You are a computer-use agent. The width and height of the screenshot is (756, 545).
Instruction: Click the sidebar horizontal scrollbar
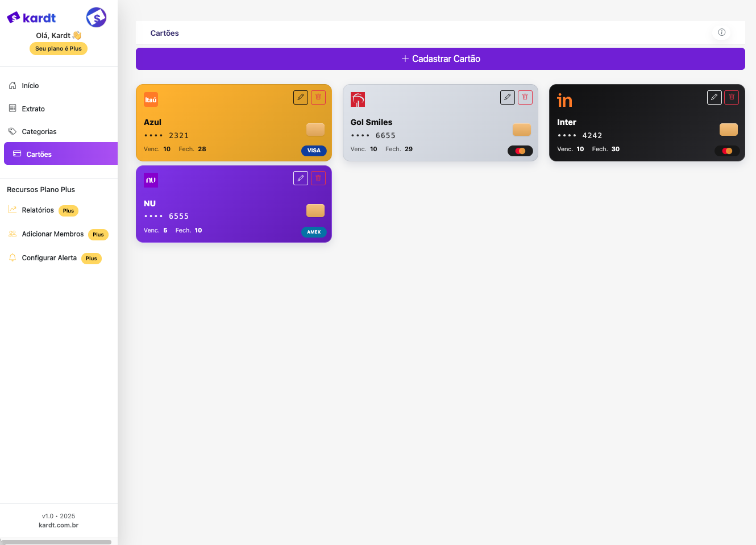click(57, 542)
